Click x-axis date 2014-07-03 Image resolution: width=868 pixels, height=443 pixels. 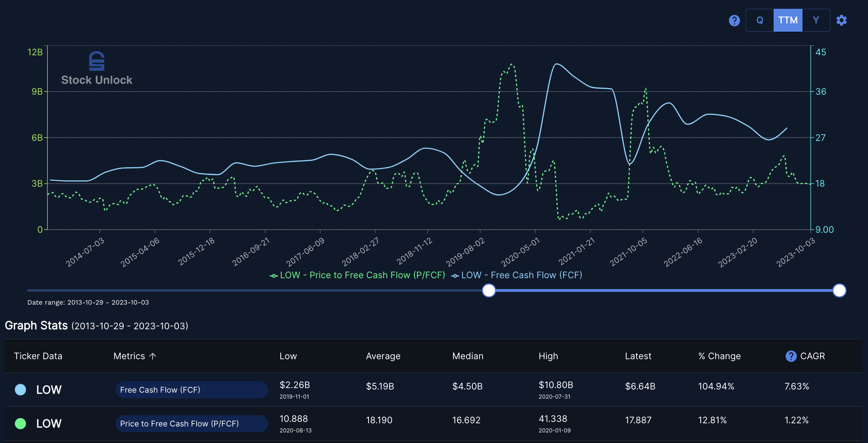click(x=85, y=252)
